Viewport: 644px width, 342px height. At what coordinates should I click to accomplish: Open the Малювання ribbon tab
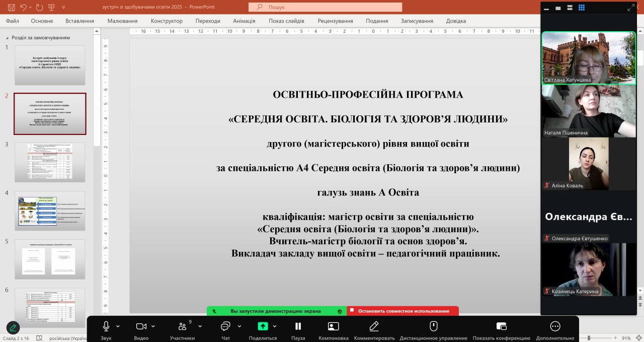point(122,21)
